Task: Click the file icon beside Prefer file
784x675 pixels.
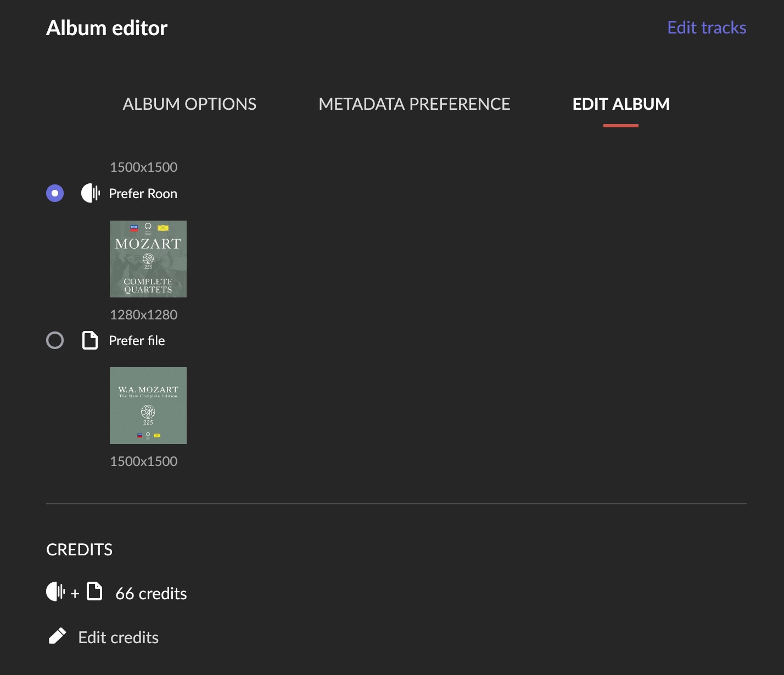Action: (x=90, y=340)
